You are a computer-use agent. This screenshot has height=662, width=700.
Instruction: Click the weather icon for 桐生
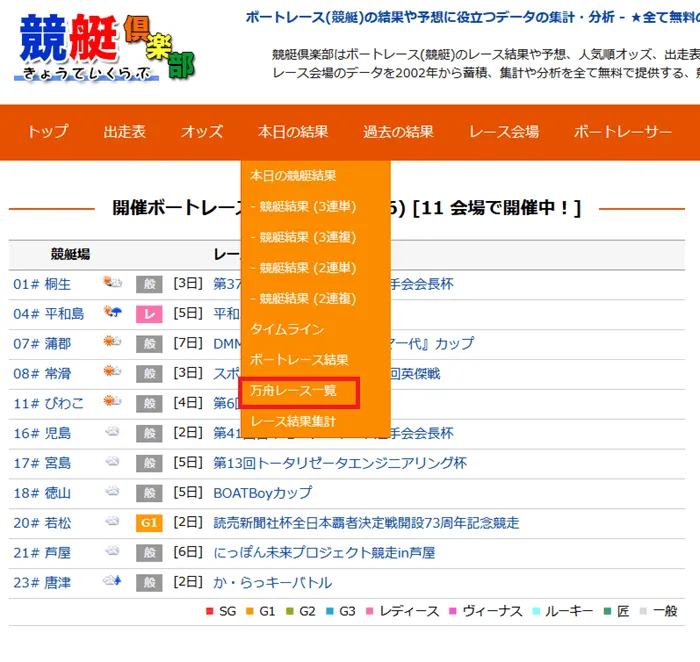point(112,284)
